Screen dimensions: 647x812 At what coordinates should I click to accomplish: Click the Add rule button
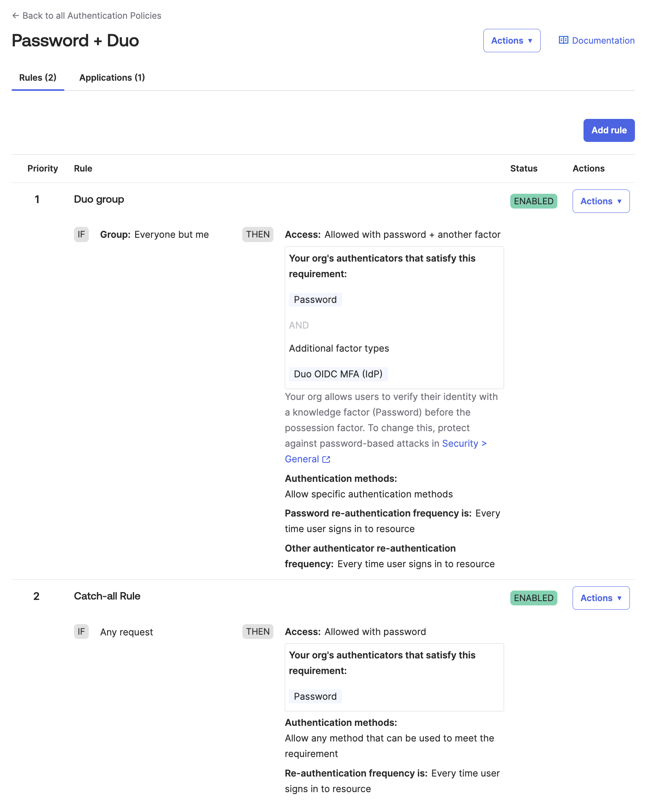point(608,130)
